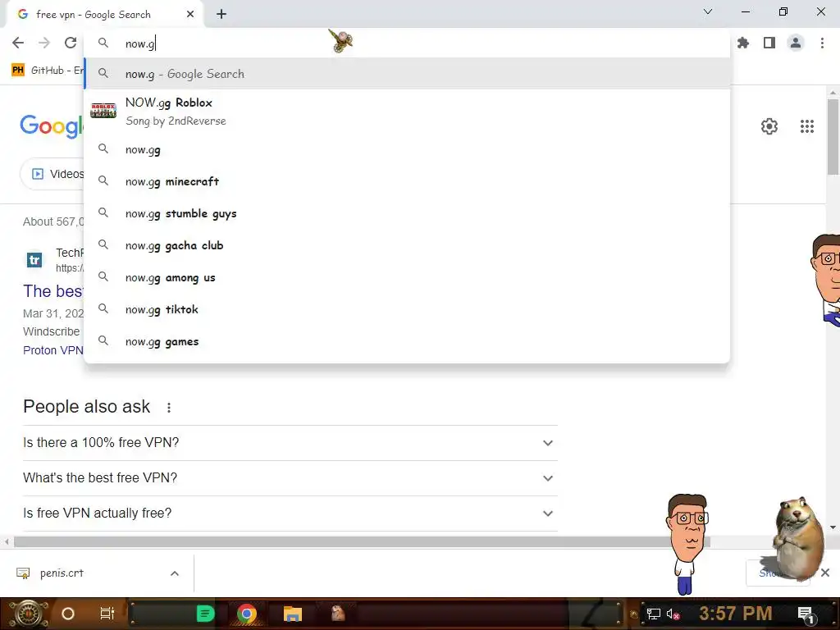Image resolution: width=840 pixels, height=630 pixels.
Task: Click the Roblox thumbnail in suggestions
Action: click(103, 111)
